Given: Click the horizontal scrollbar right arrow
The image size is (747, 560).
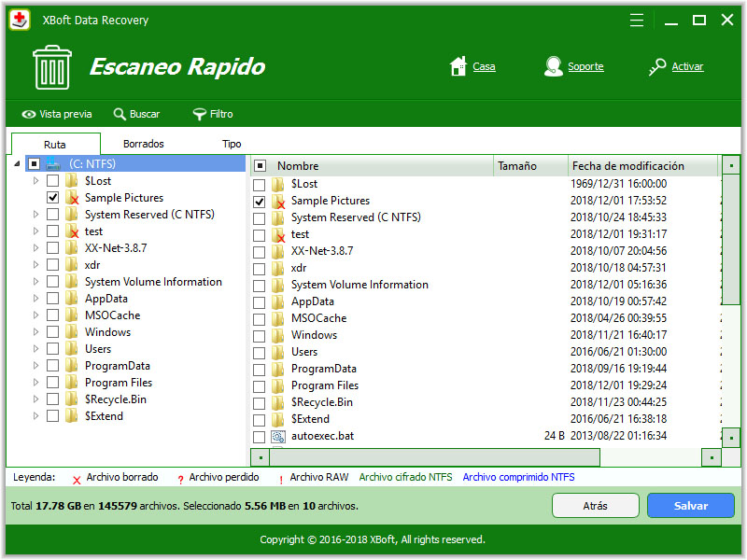Looking at the screenshot, I should tap(712, 457).
